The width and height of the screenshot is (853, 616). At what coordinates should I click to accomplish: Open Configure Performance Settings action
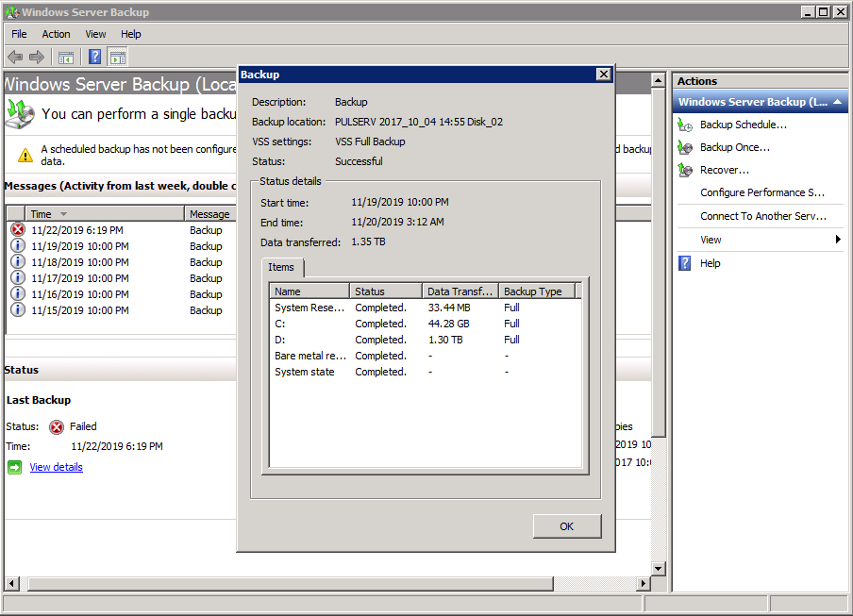(x=762, y=192)
